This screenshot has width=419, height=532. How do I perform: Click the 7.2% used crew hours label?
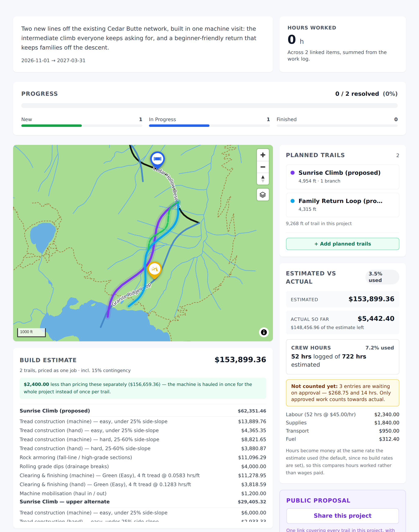click(x=380, y=348)
